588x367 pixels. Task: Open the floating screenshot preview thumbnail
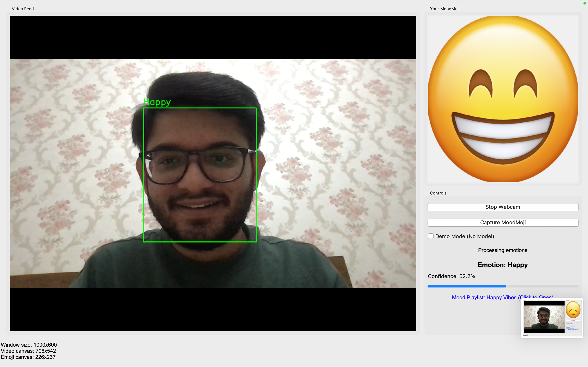pyautogui.click(x=552, y=318)
